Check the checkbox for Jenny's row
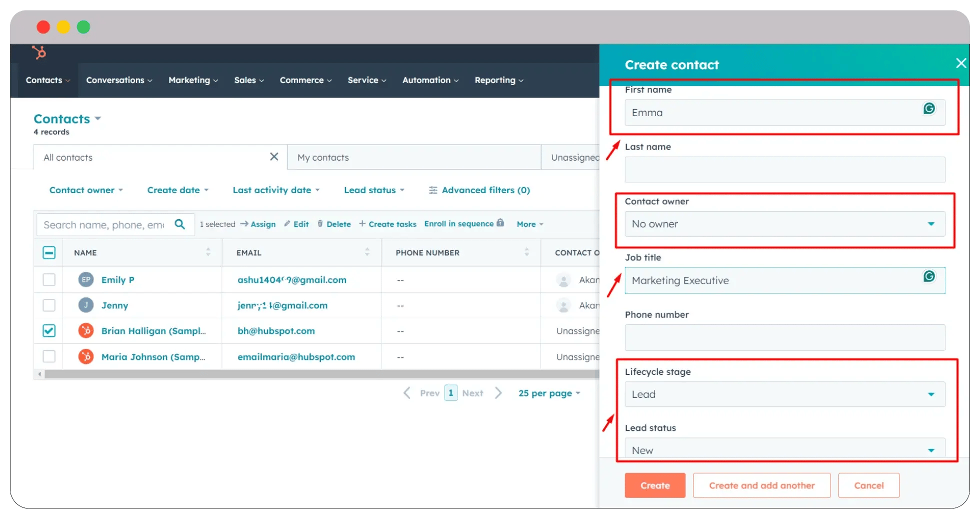 click(x=48, y=305)
